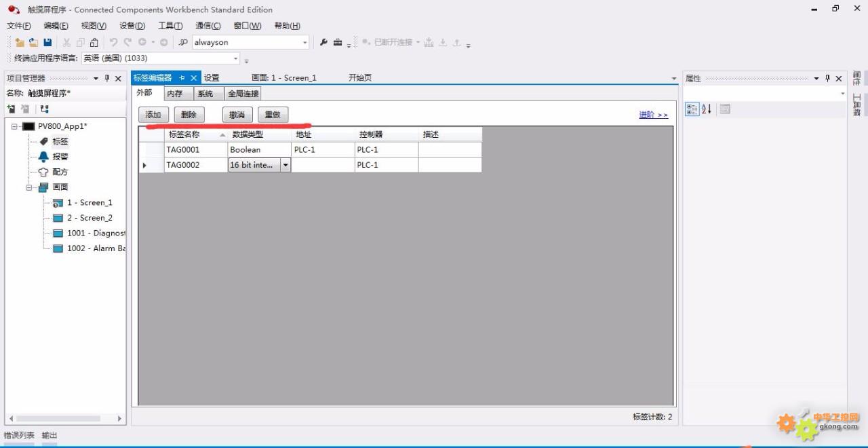Open the View (视图) menu

[x=94, y=26]
